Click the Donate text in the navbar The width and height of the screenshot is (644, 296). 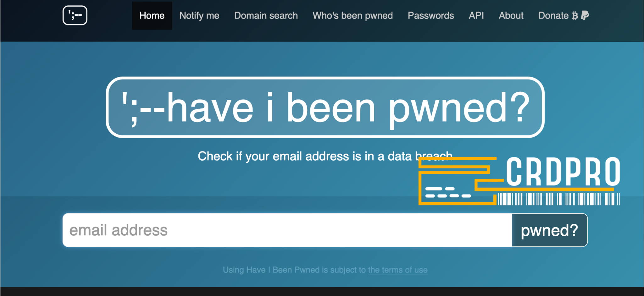(553, 16)
